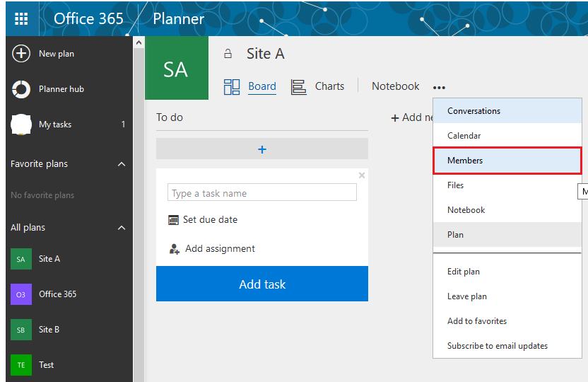This screenshot has width=588, height=382.
Task: Click the O3 tile for Office 365 plan
Action: click(x=21, y=294)
